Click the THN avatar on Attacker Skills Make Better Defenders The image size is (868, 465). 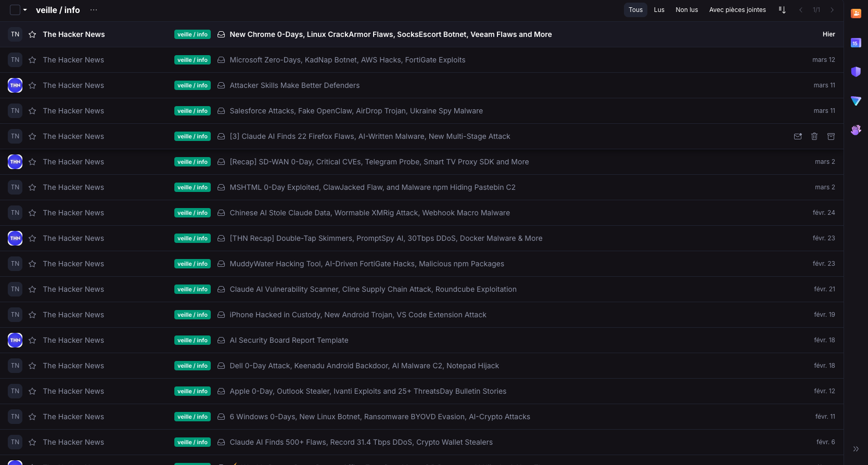15,85
